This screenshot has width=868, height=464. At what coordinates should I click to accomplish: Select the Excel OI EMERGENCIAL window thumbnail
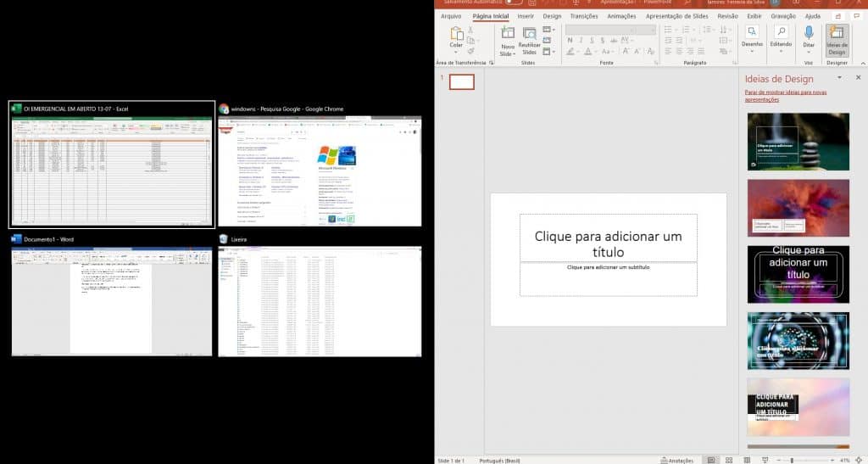[x=112, y=165]
